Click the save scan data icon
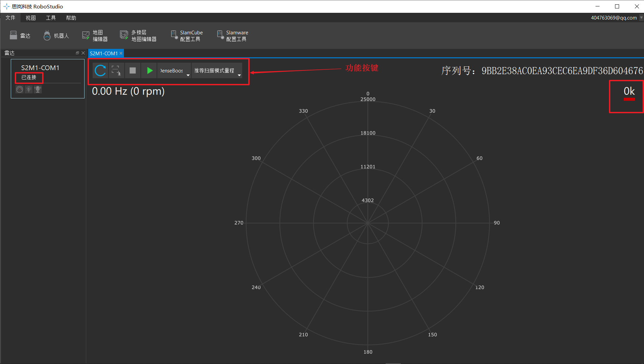Image resolution: width=644 pixels, height=364 pixels. pos(116,70)
